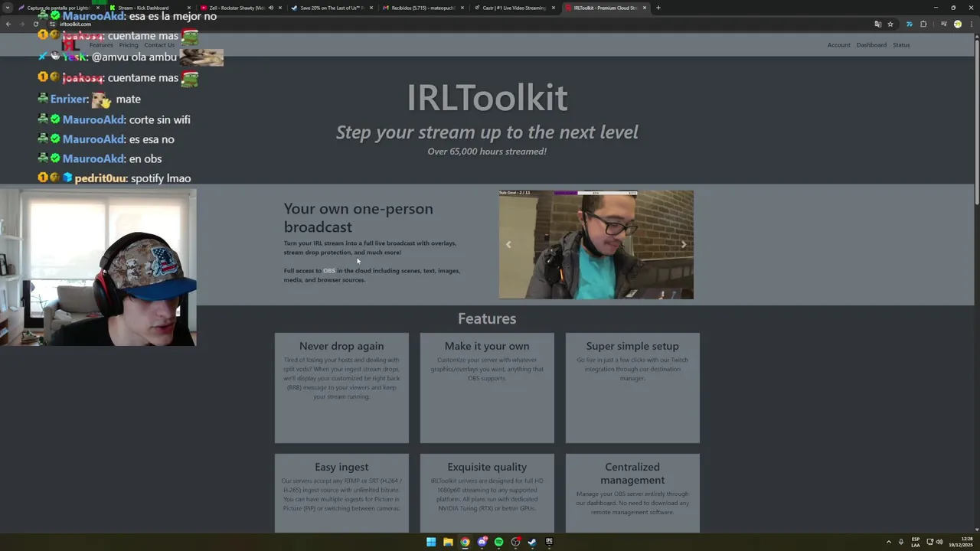The width and height of the screenshot is (980, 551).
Task: Open the Contact Us nav link
Action: [x=159, y=45]
